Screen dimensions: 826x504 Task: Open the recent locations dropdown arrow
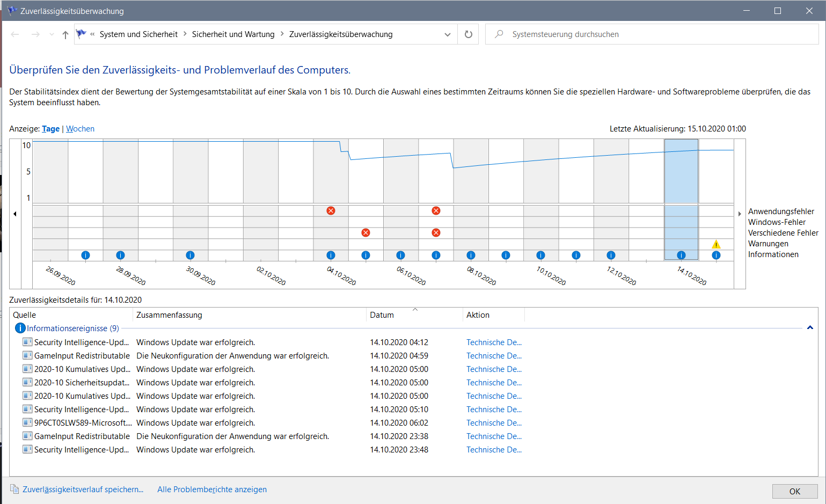coord(52,34)
